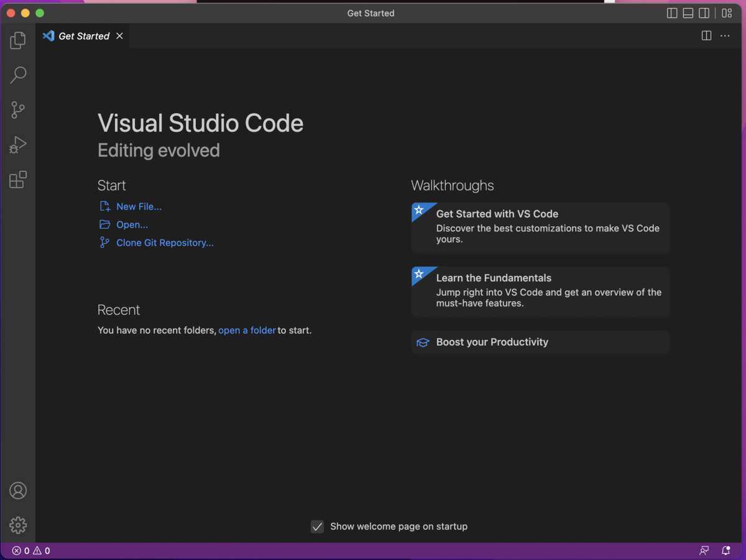Open the Manage gear menu
Viewport: 746px width, 560px height.
[18, 525]
